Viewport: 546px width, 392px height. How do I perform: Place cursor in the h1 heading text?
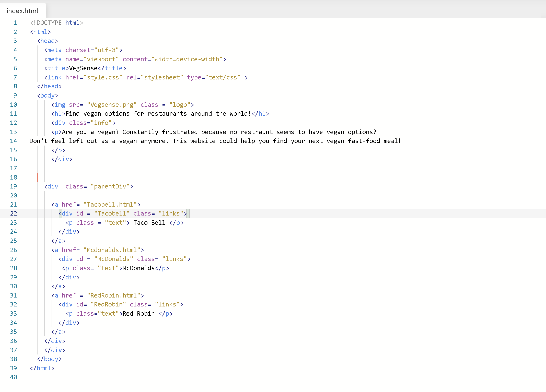coord(158,114)
